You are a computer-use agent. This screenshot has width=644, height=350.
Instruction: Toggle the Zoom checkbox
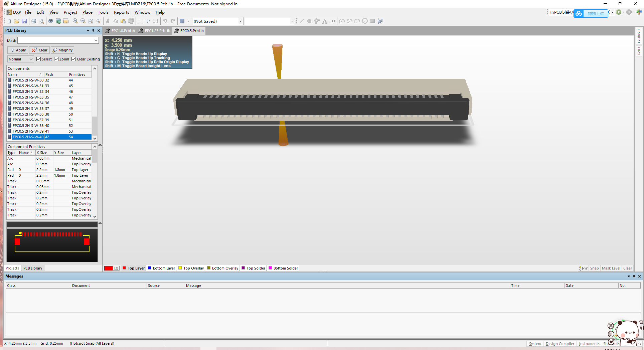pos(56,59)
